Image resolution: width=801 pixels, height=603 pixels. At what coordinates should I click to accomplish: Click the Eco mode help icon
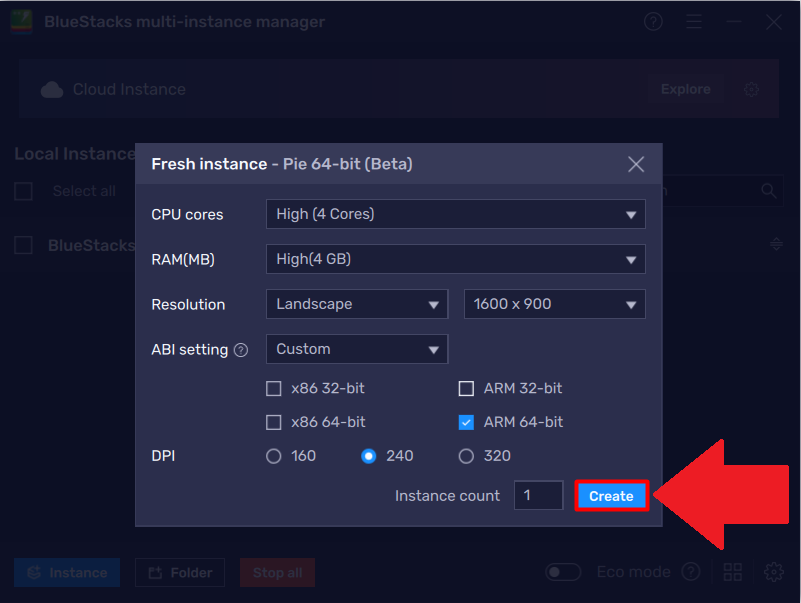pyautogui.click(x=691, y=572)
